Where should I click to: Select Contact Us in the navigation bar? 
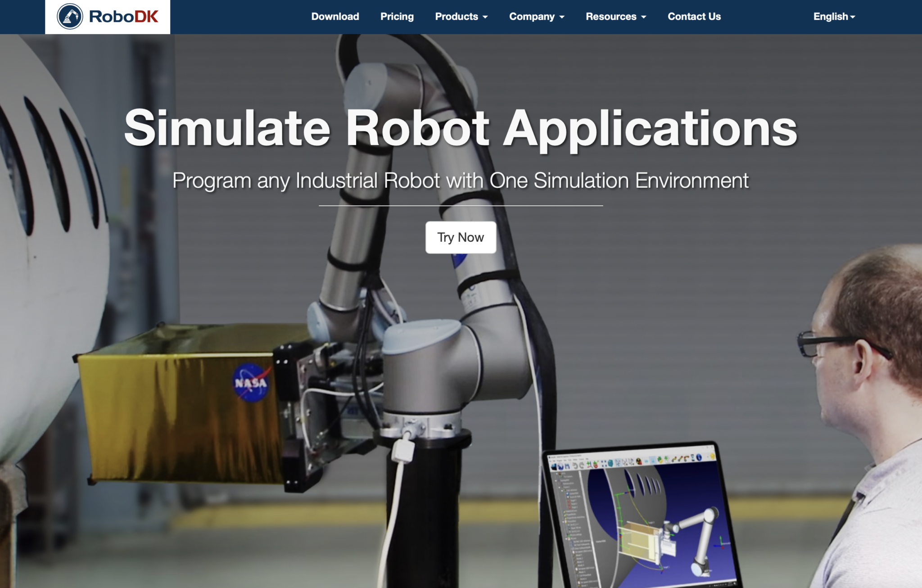pos(694,17)
